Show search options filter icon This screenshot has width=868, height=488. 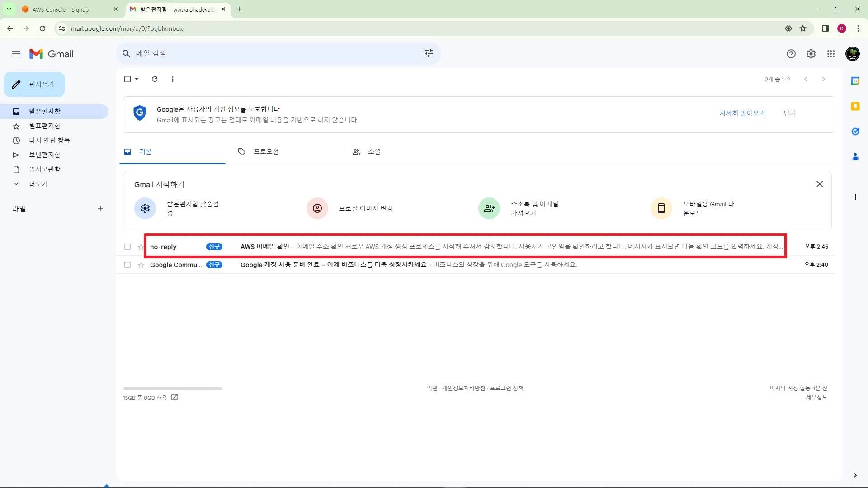[428, 54]
